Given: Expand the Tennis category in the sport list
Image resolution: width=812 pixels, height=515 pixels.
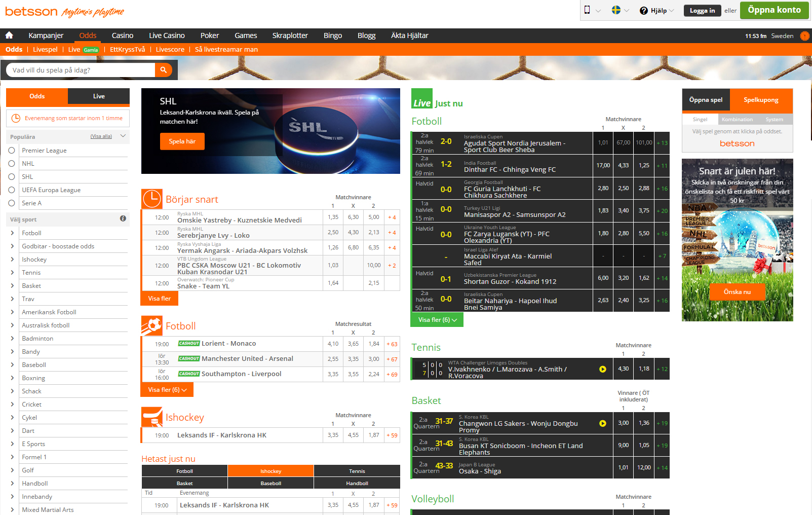Looking at the screenshot, I should 12,272.
